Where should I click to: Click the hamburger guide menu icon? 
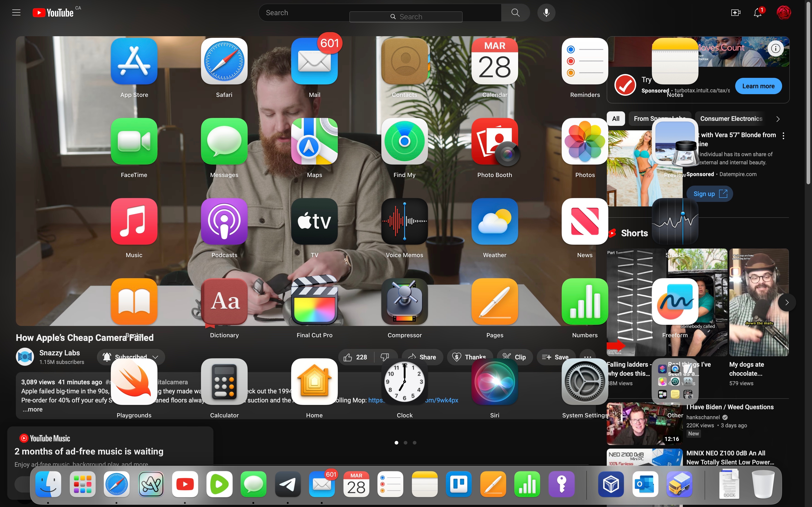click(16, 12)
